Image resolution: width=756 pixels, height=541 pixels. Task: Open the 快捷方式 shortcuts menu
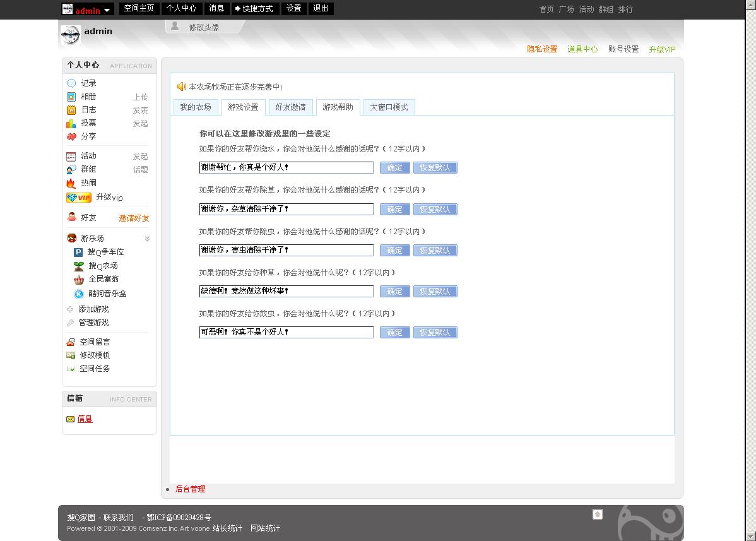pyautogui.click(x=254, y=9)
